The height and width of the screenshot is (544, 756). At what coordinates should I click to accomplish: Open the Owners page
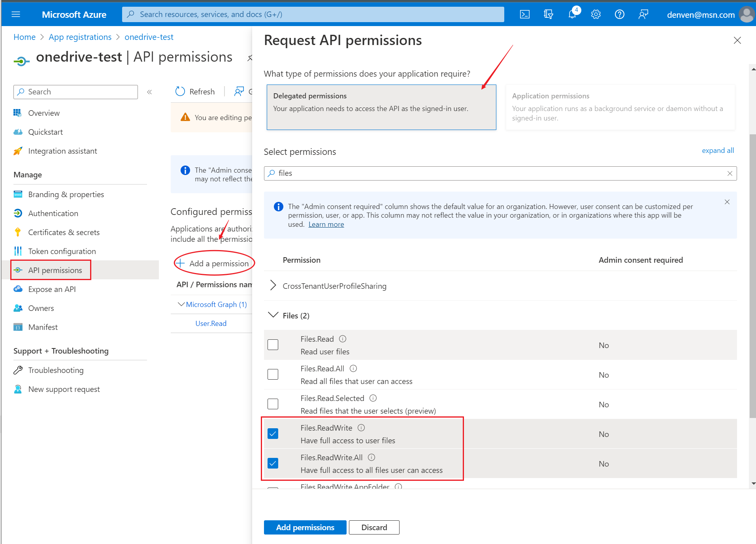[41, 308]
